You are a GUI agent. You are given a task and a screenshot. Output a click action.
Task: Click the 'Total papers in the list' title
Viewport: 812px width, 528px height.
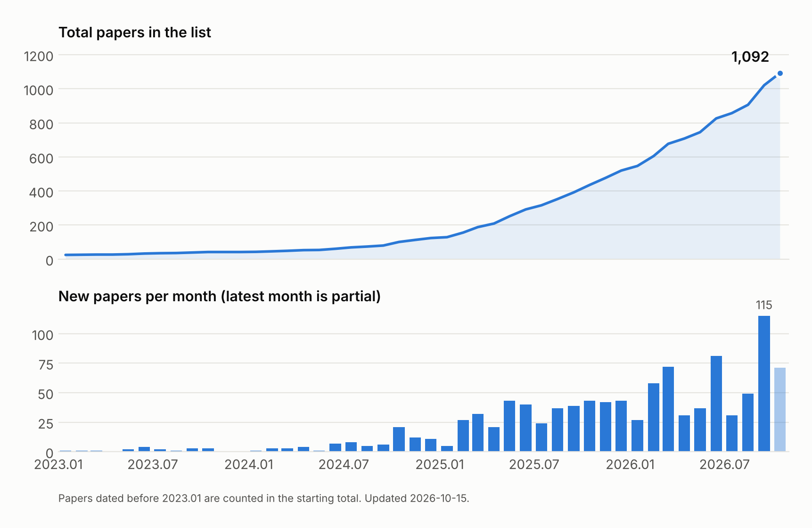(135, 33)
